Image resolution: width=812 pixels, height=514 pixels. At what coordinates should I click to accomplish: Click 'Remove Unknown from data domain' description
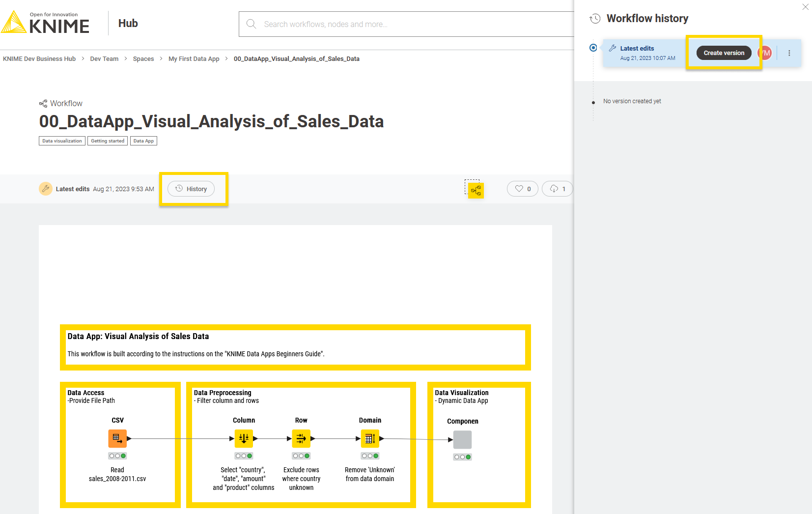[370, 474]
